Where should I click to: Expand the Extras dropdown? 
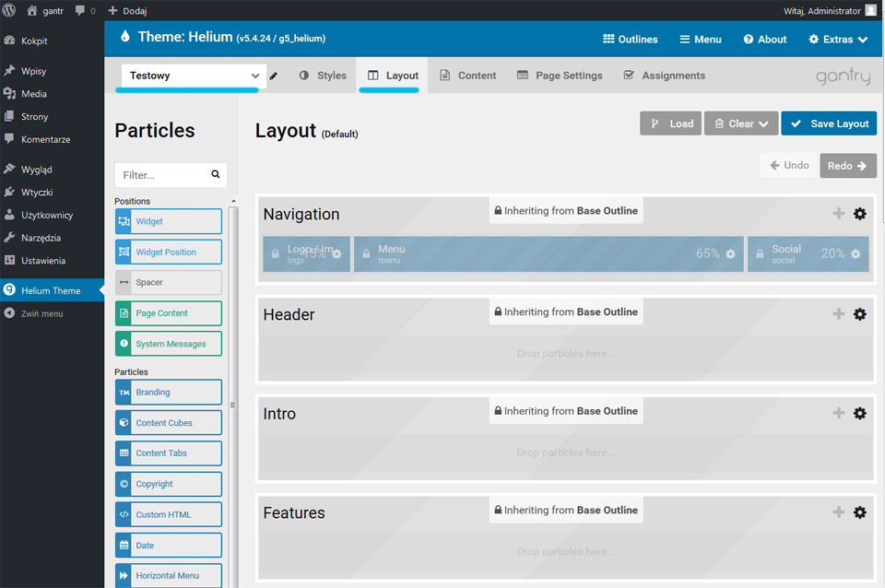(838, 39)
